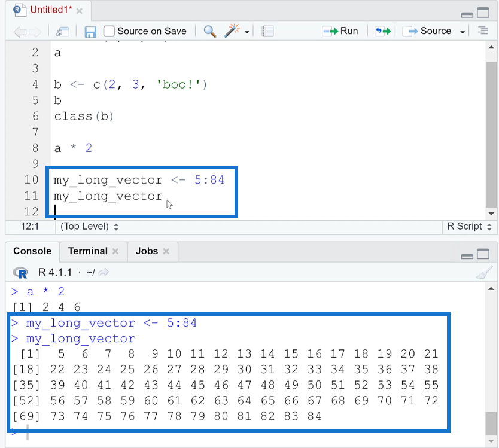Expand the code tools dropdown arrow
Screen dimensions: 499x448
[247, 32]
